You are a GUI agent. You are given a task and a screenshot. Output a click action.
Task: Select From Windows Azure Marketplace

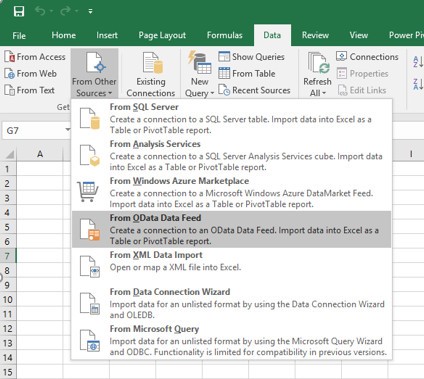(232, 192)
